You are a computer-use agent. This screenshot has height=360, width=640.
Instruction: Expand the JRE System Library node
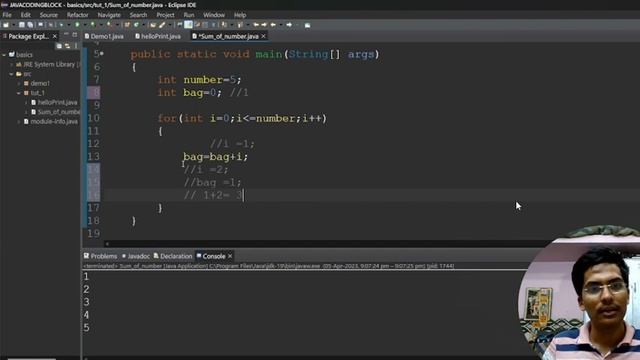12,64
